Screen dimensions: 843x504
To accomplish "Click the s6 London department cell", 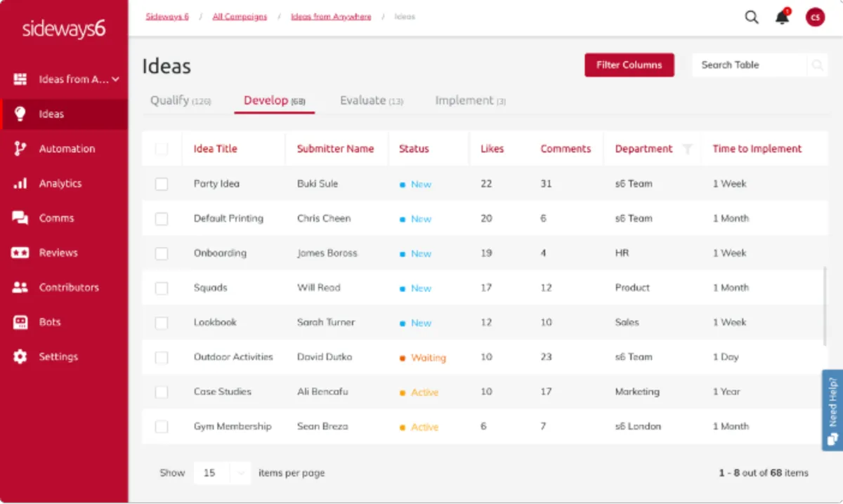I will click(638, 426).
